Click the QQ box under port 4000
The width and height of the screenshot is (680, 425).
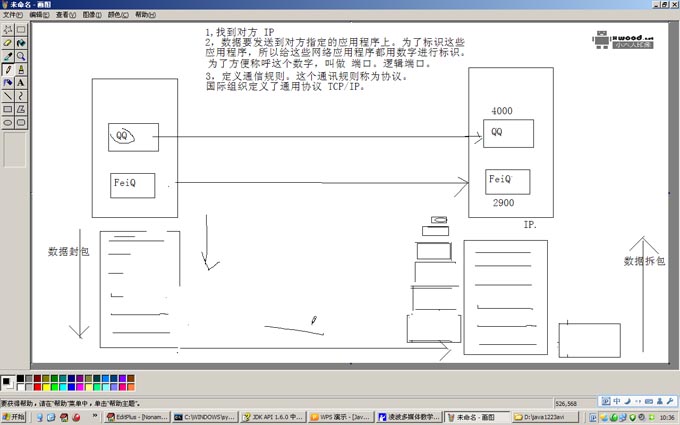coord(508,134)
